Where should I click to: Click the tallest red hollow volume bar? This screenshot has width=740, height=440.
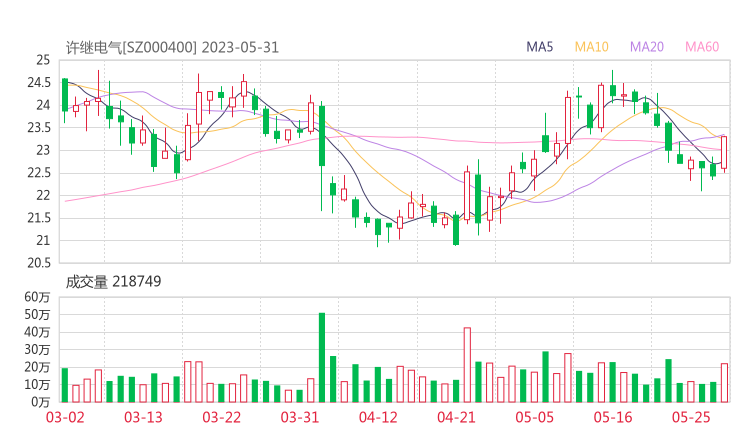coord(467,364)
